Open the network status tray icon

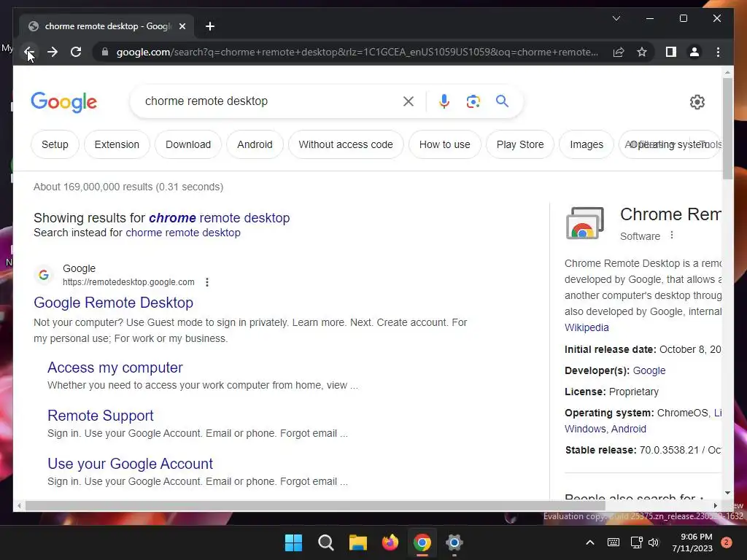tap(636, 542)
